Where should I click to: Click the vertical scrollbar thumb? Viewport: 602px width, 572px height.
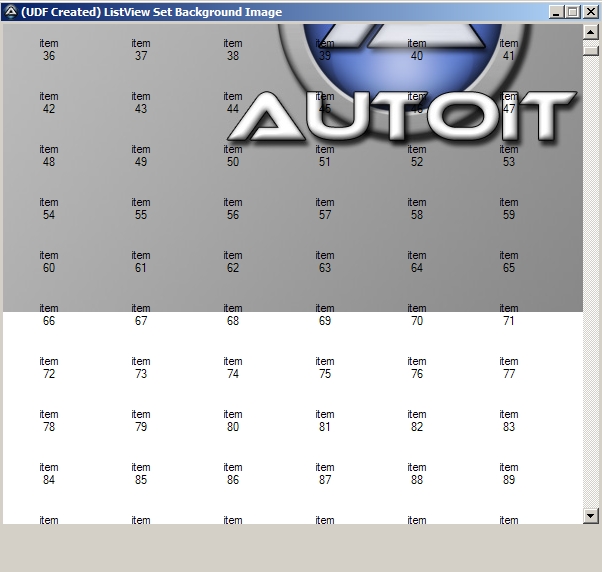590,48
